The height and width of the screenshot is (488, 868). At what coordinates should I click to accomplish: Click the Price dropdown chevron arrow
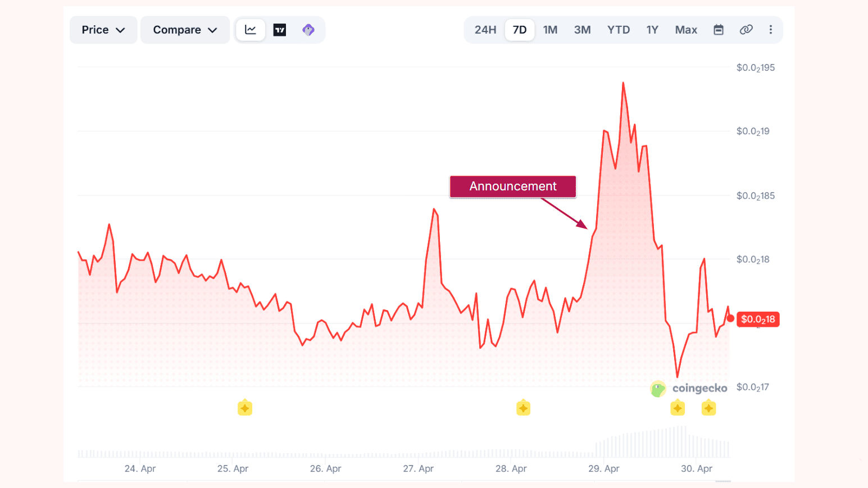[x=121, y=30]
